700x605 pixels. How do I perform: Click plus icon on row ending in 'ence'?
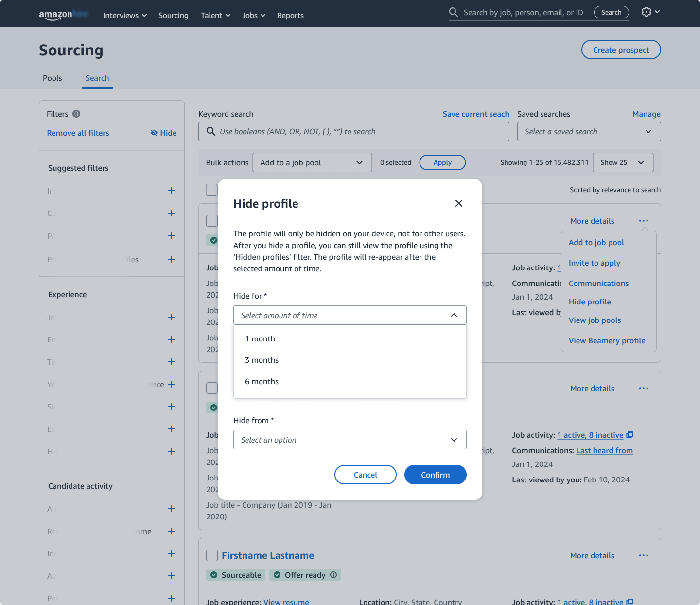pyautogui.click(x=172, y=384)
